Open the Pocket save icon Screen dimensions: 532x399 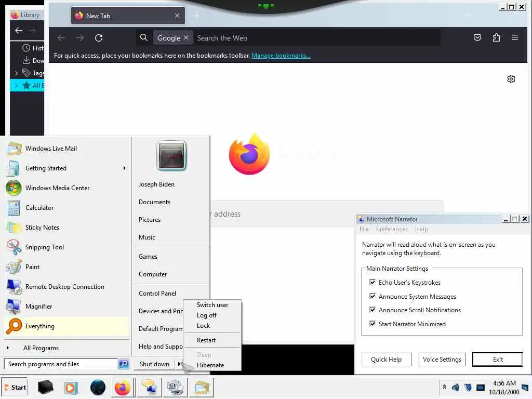(477, 37)
